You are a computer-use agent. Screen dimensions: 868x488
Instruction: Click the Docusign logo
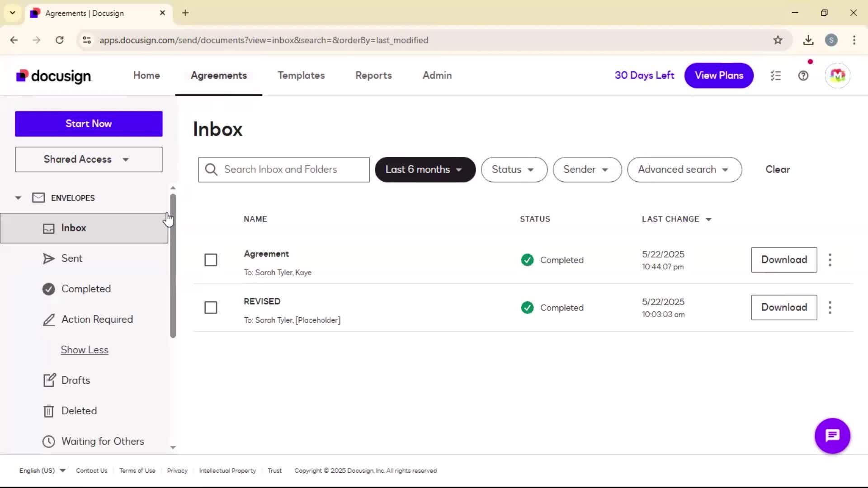pos(54,76)
